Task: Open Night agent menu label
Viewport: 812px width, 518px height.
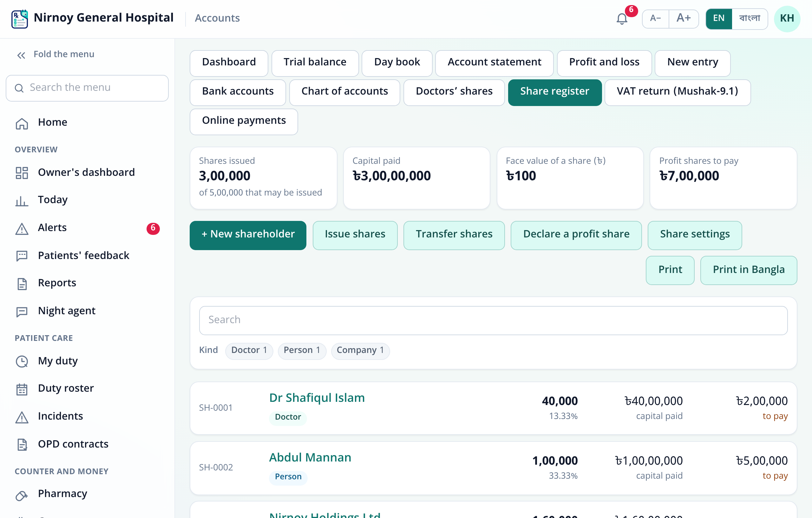Action: pos(66,311)
